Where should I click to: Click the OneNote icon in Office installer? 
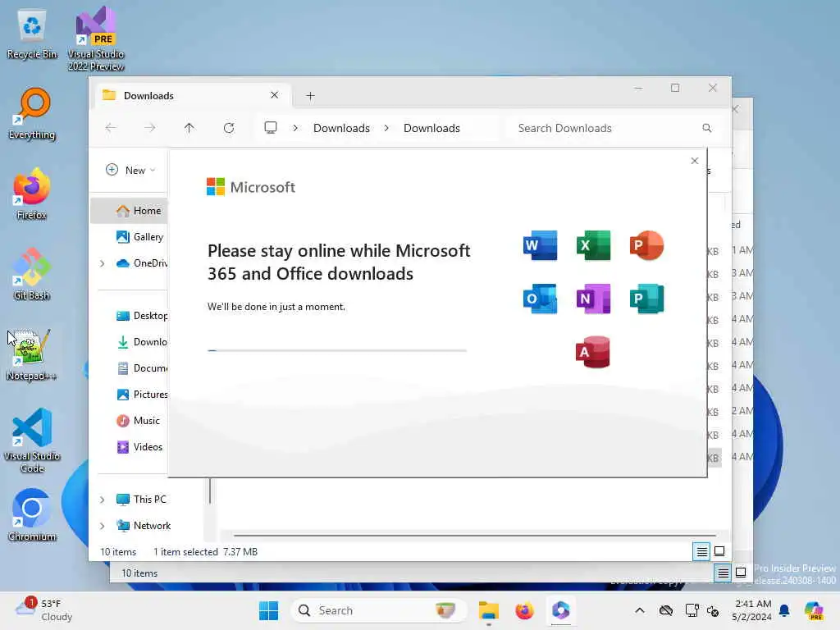[593, 299]
